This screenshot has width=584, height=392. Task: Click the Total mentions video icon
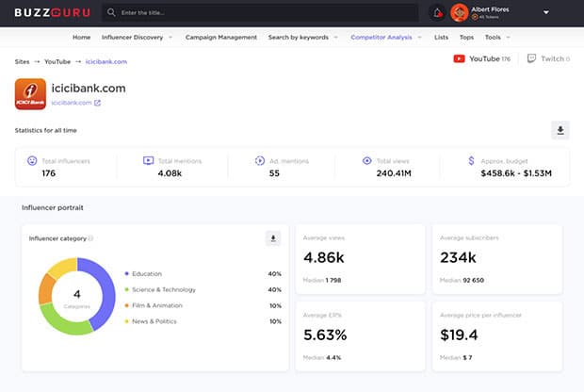tap(148, 160)
